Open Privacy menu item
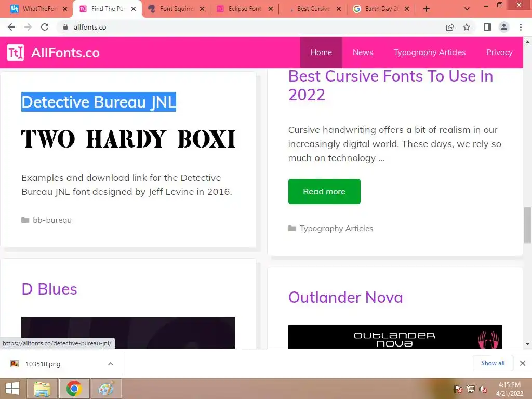Image resolution: width=532 pixels, height=399 pixels. (x=499, y=52)
